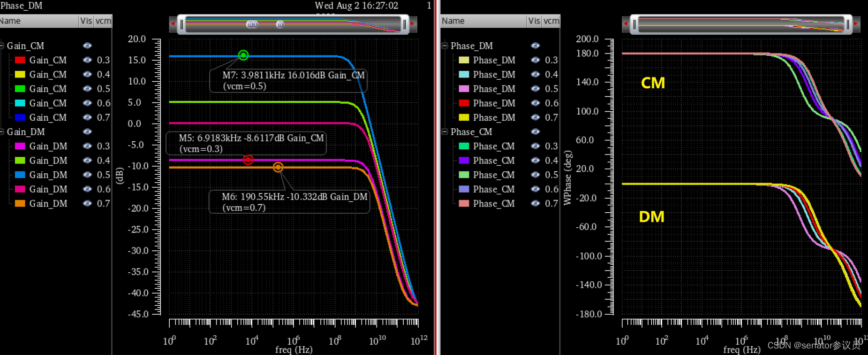
Task: Click green swatch of Gain_CM vcm 0.5
Action: pos(20,89)
